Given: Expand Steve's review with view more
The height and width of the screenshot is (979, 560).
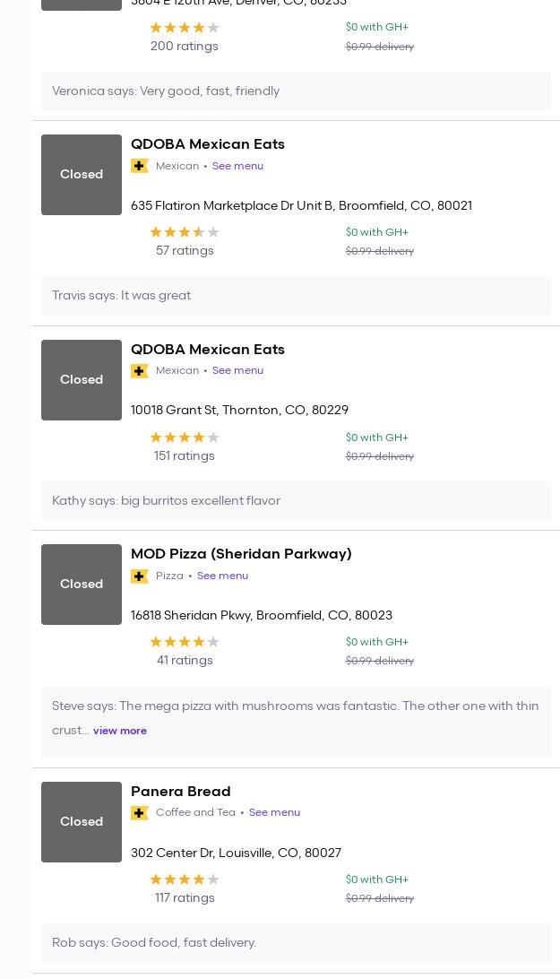Looking at the screenshot, I should point(120,731).
